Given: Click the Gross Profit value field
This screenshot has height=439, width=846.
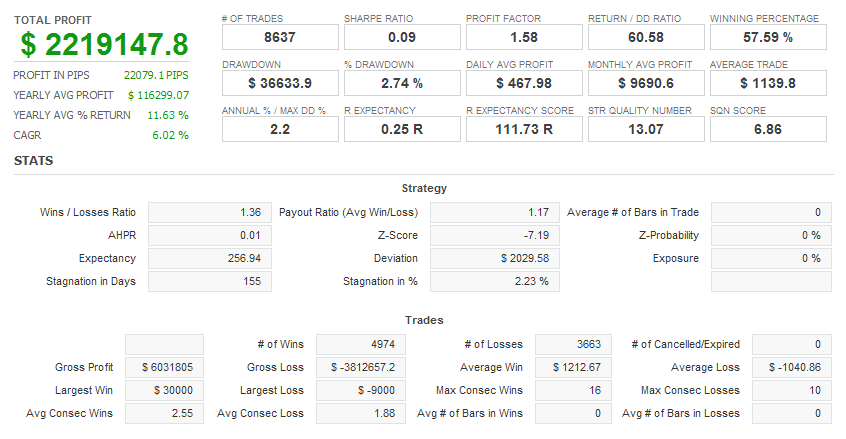Looking at the screenshot, I should point(164,367).
